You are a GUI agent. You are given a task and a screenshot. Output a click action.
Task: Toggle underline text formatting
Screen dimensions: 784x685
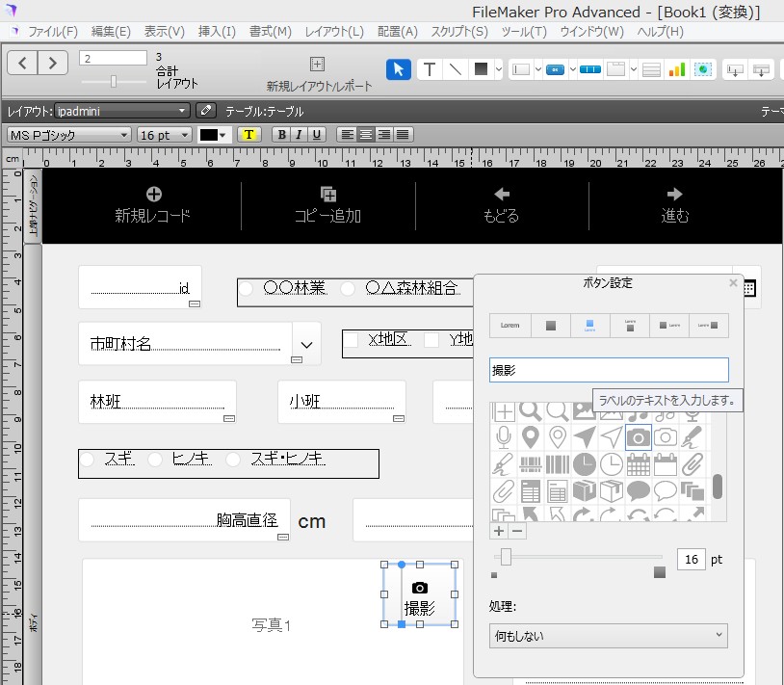pyautogui.click(x=317, y=135)
